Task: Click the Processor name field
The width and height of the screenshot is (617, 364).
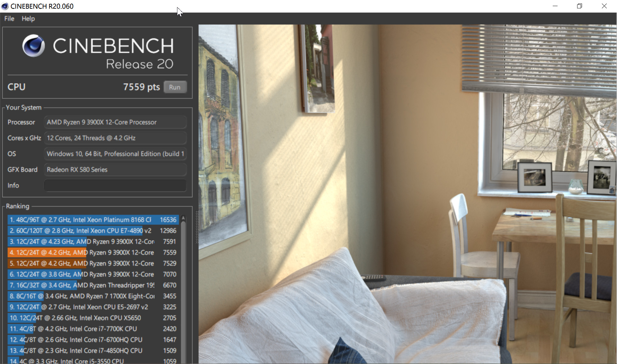Action: click(x=115, y=122)
